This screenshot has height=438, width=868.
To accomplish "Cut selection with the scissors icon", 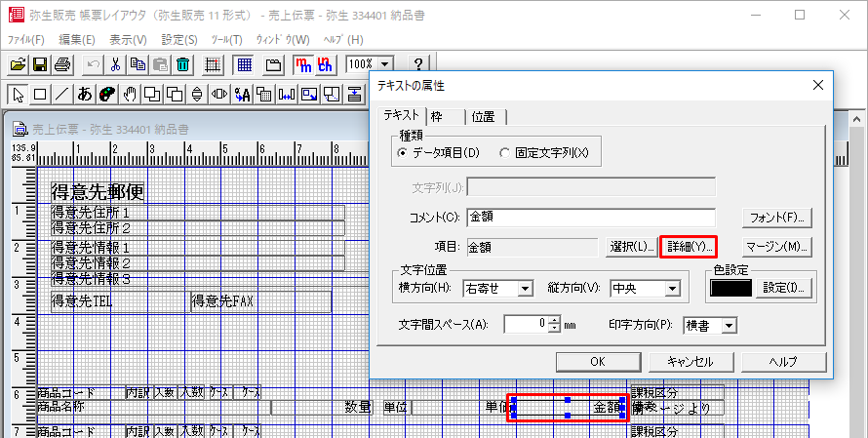I will 115,64.
